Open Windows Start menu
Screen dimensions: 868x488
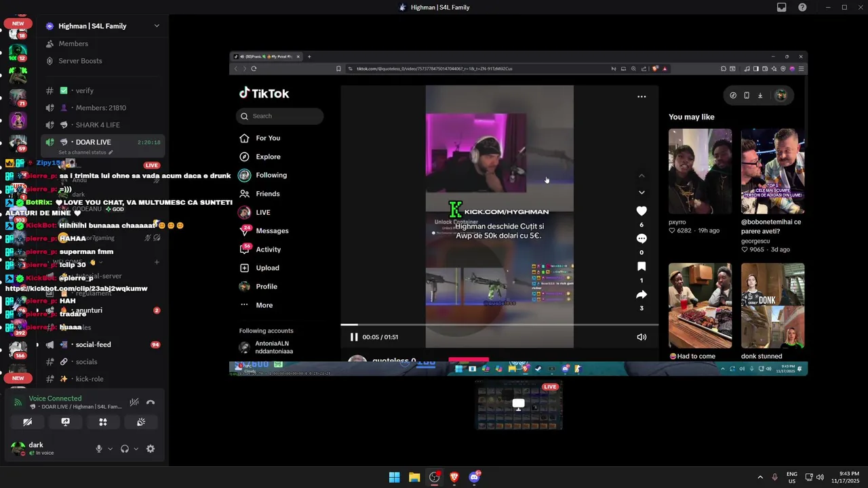[395, 477]
